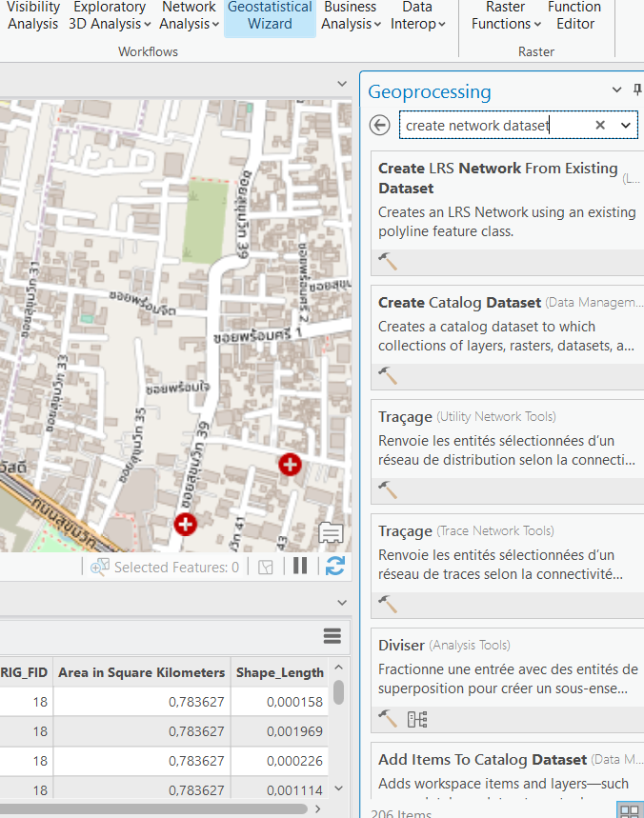Viewport: 644px width, 818px height.
Task: Click hammer icon under Create LRS Network
Action: pos(387,261)
